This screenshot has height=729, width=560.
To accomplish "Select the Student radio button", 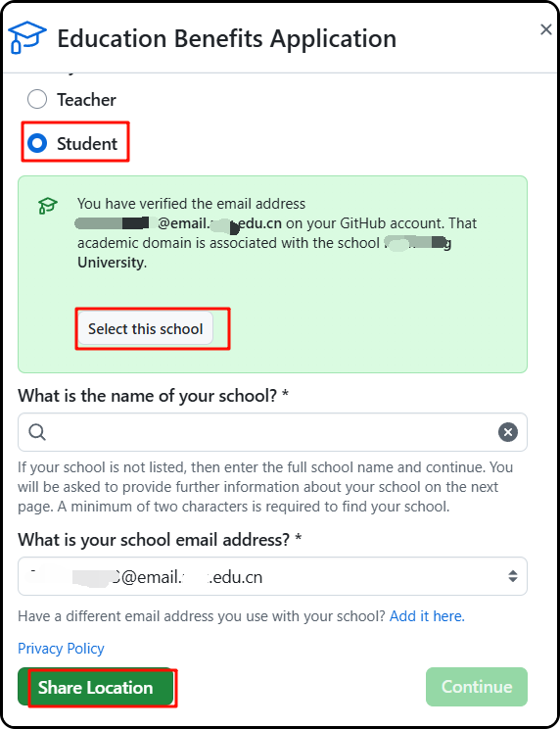I will (x=37, y=143).
